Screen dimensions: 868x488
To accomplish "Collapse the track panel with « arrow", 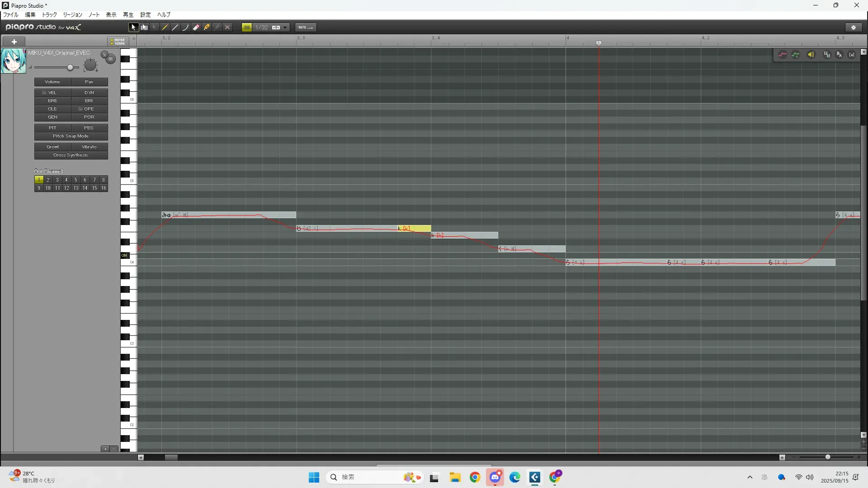I will tap(134, 39).
